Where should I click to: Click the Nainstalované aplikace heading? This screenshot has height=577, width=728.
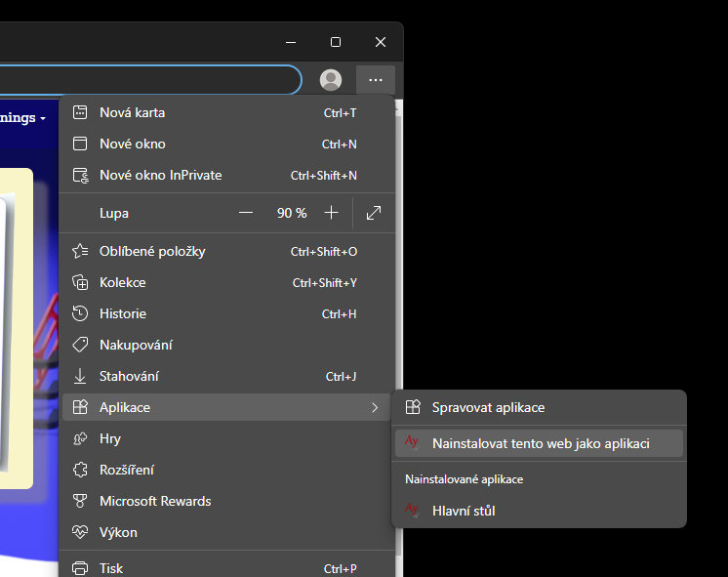click(x=464, y=479)
